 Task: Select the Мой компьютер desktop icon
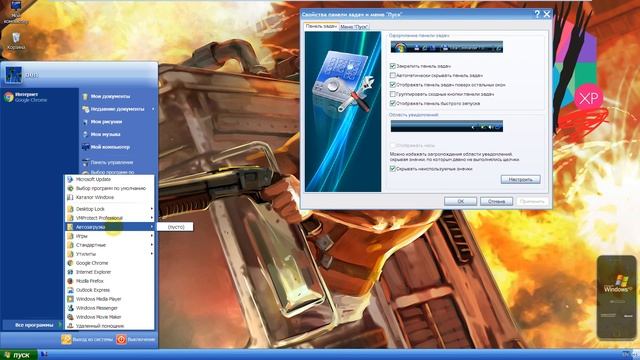[x=16, y=12]
